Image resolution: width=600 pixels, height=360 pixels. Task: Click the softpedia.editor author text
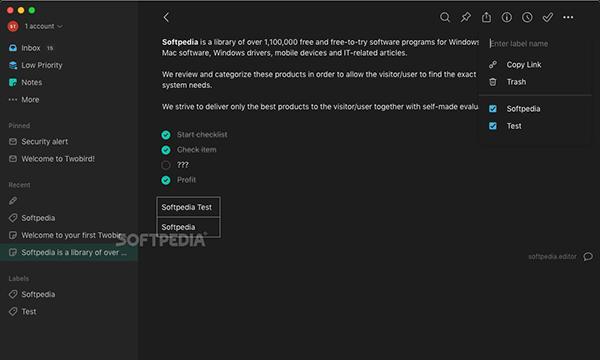coord(552,256)
